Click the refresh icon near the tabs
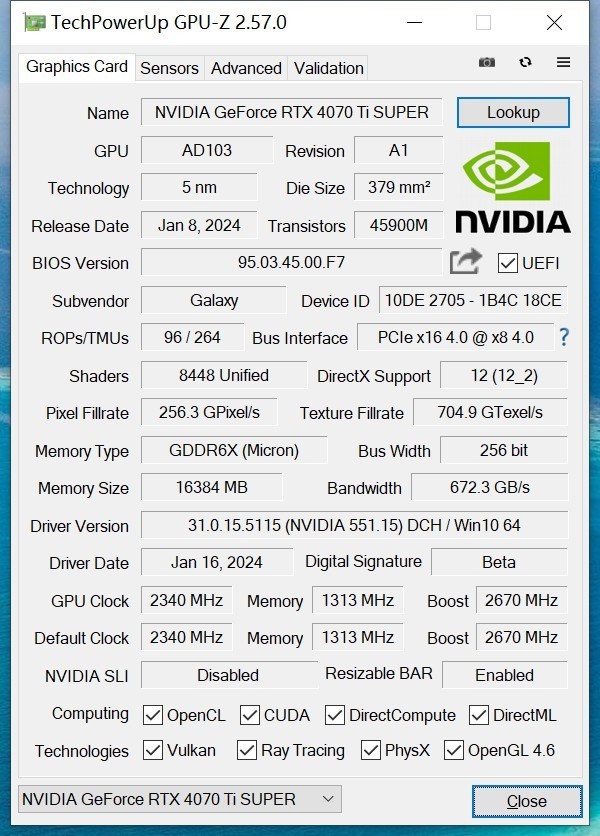600x836 pixels. [525, 62]
